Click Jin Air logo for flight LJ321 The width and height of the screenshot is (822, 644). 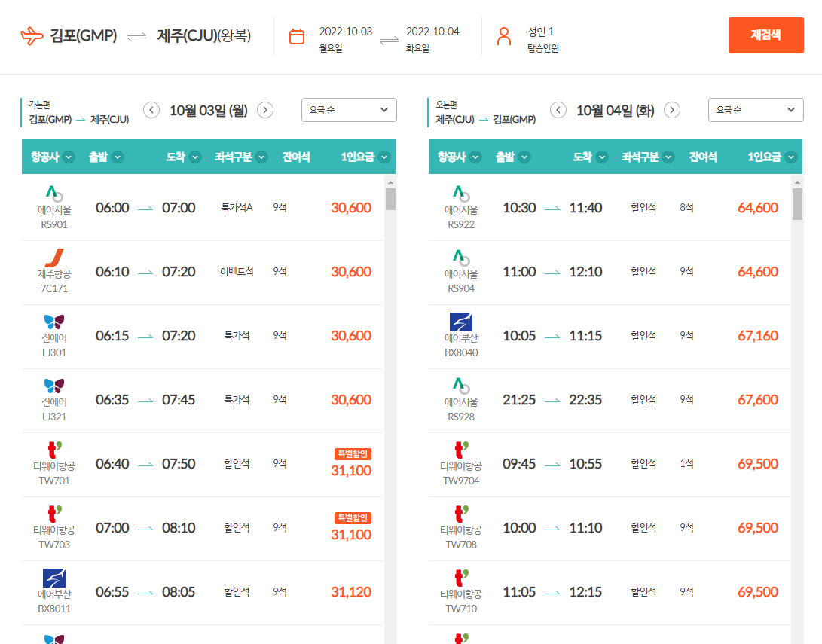coord(54,386)
